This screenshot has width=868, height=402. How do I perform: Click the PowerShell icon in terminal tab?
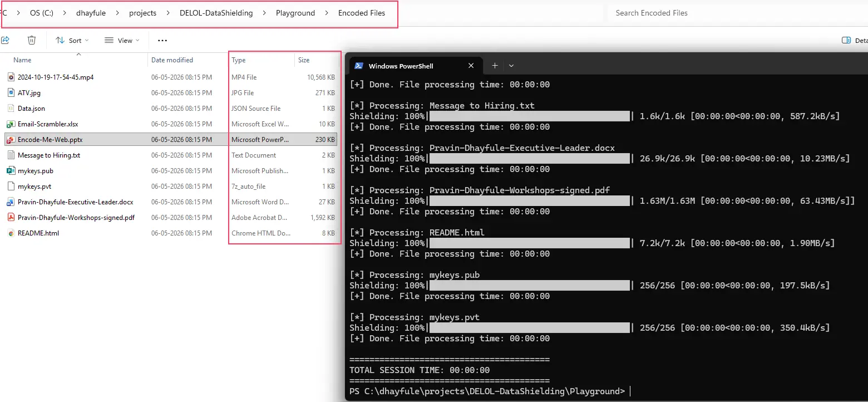coord(359,66)
